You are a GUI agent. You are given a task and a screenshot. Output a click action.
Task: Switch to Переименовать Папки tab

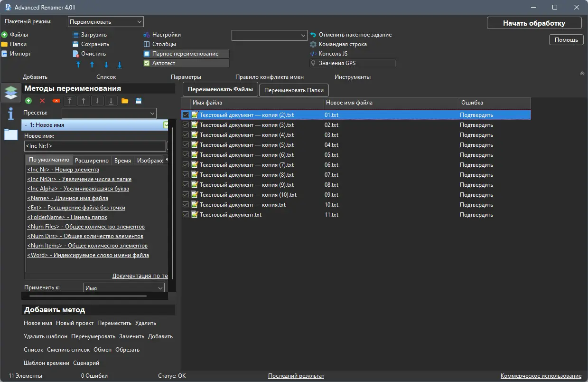click(294, 90)
